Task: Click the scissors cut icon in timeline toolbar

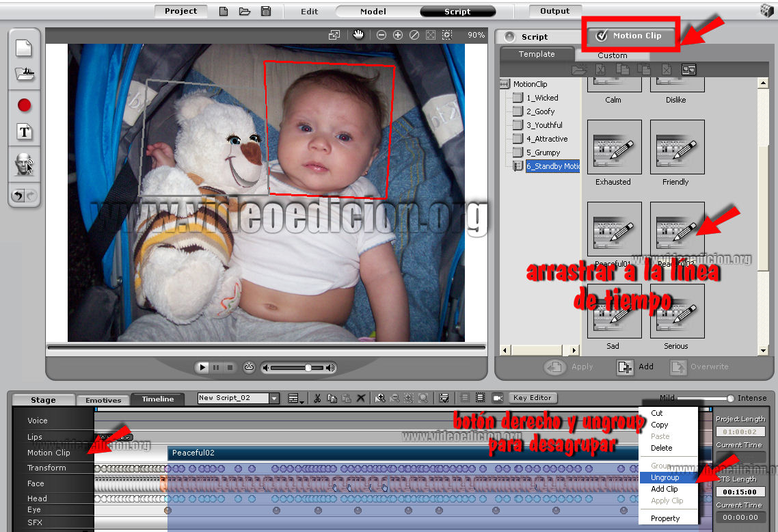Action: [317, 398]
